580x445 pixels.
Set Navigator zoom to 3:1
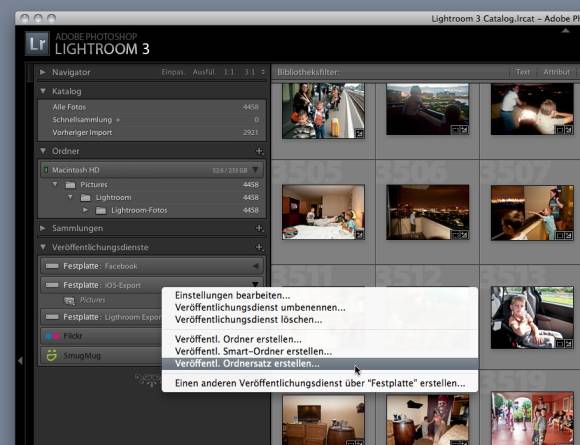[x=249, y=72]
